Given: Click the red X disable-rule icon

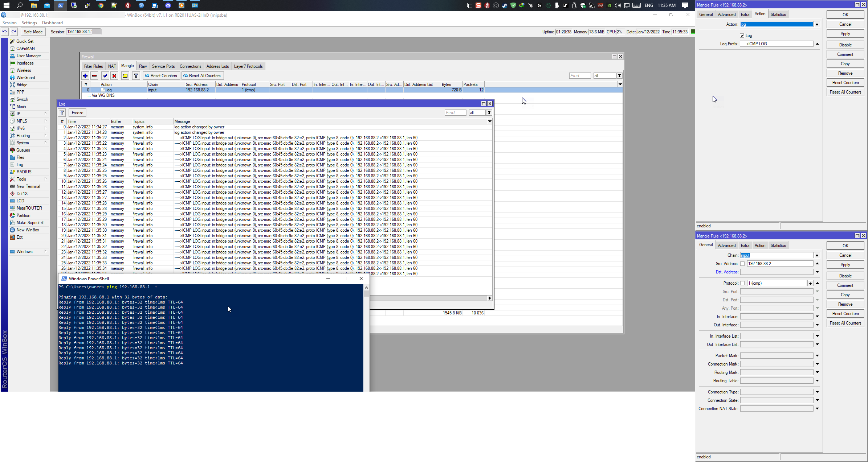Looking at the screenshot, I should coord(114,76).
